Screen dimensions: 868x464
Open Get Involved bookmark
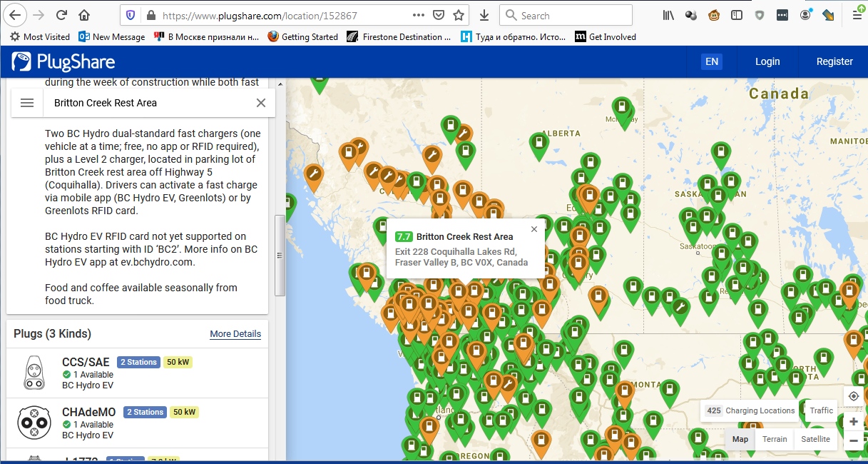[x=606, y=36]
